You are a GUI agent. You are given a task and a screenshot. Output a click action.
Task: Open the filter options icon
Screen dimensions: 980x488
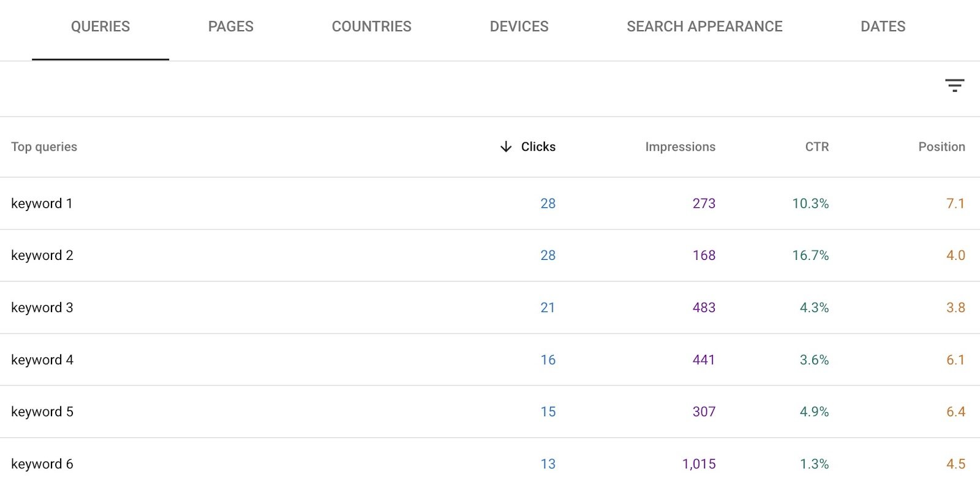[x=955, y=85]
